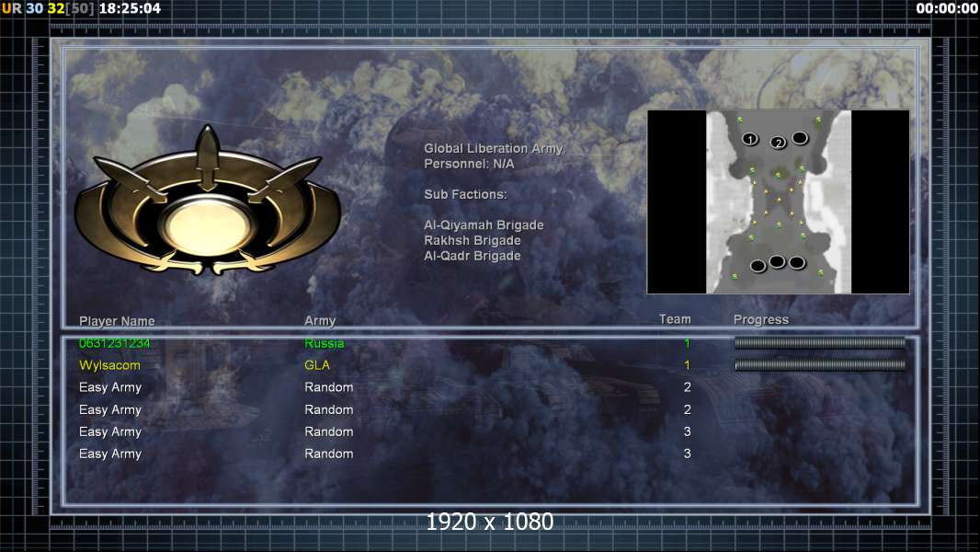Click the Al-Qadr Brigade sub faction

point(472,256)
